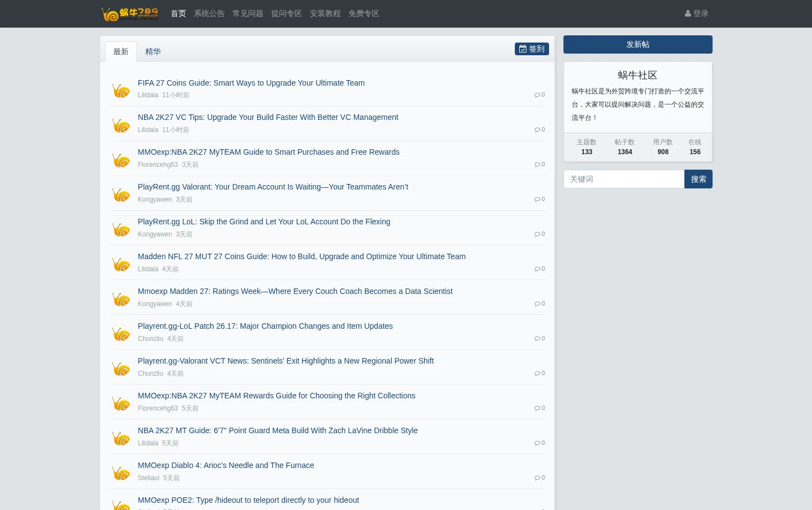Open 常见问题 navigation item
The image size is (812, 510).
248,14
